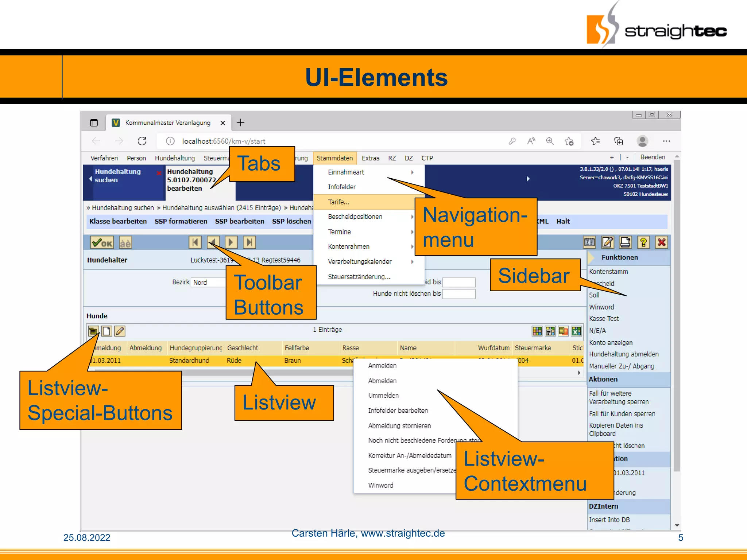The width and height of the screenshot is (747, 560).
Task: Add page to favorites star icon
Action: 569,141
